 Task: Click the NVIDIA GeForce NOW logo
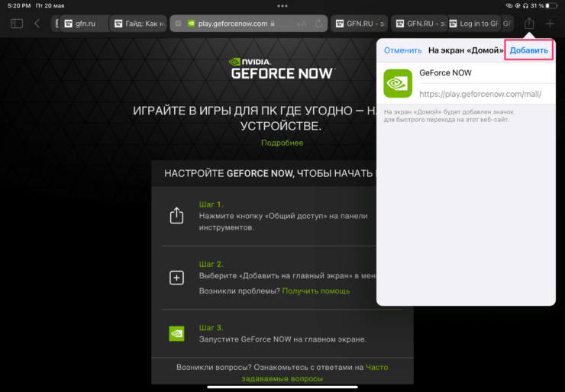(x=282, y=69)
